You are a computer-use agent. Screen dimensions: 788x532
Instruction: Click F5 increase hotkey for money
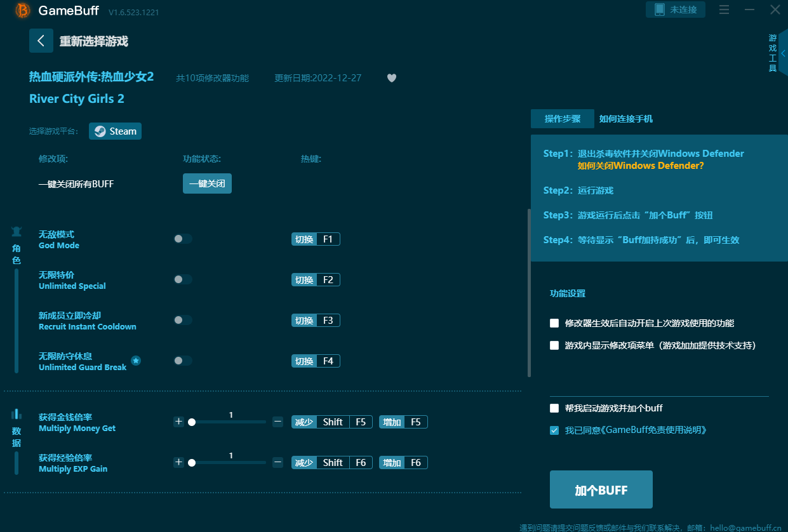tap(403, 422)
